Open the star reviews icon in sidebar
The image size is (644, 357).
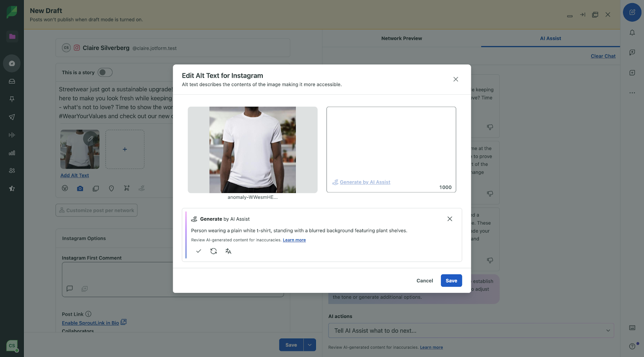coord(12,188)
